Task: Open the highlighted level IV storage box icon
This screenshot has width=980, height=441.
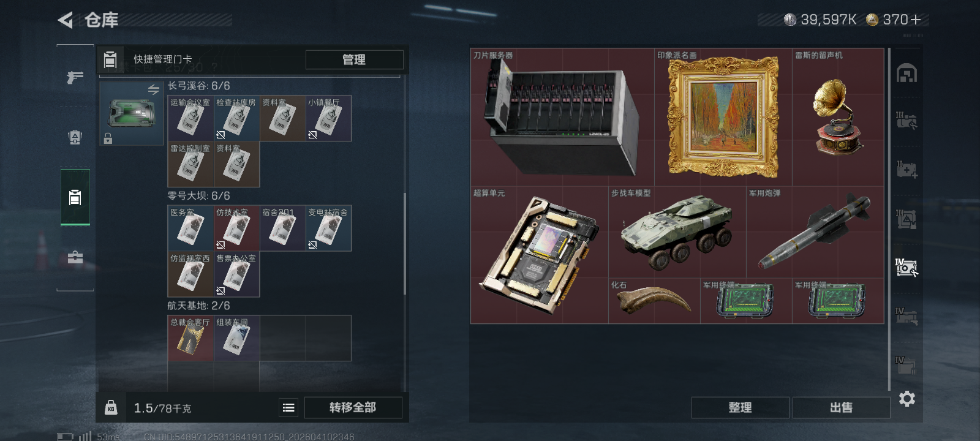Action: pos(907,267)
